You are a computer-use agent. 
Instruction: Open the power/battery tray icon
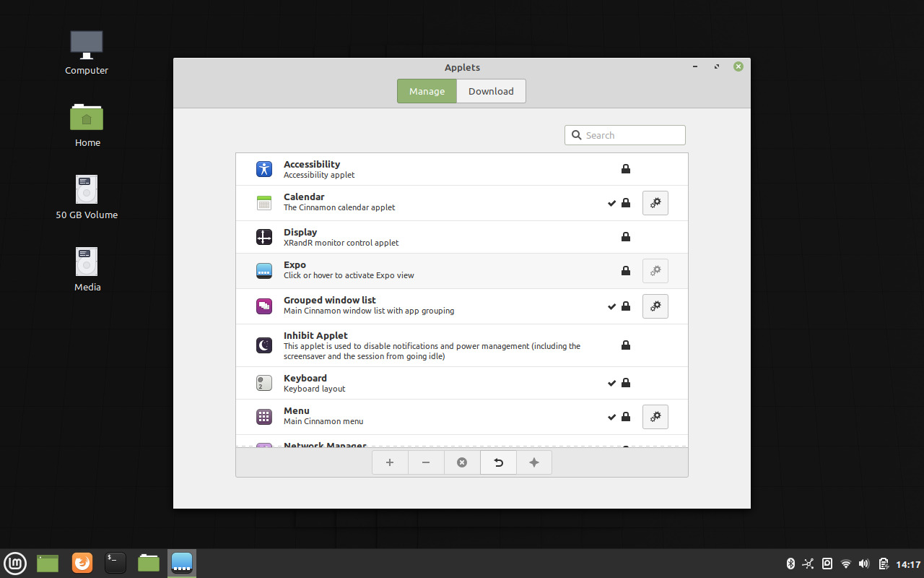tap(884, 564)
